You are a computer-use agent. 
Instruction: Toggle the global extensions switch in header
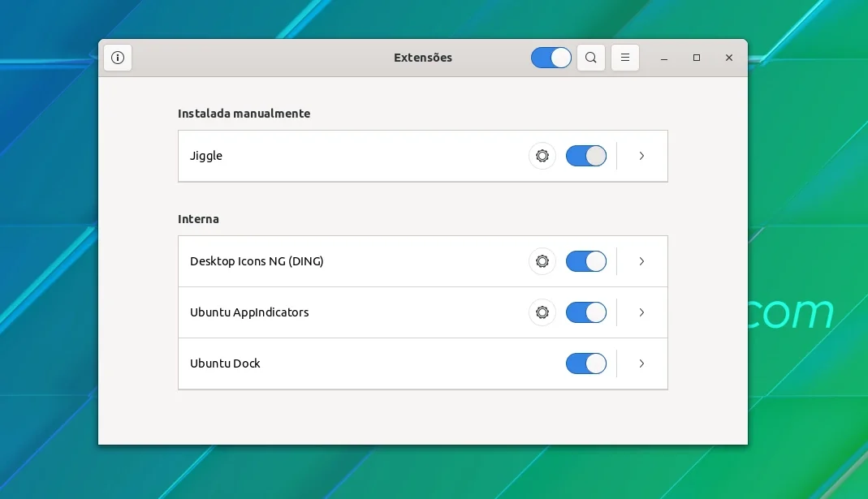coord(551,58)
